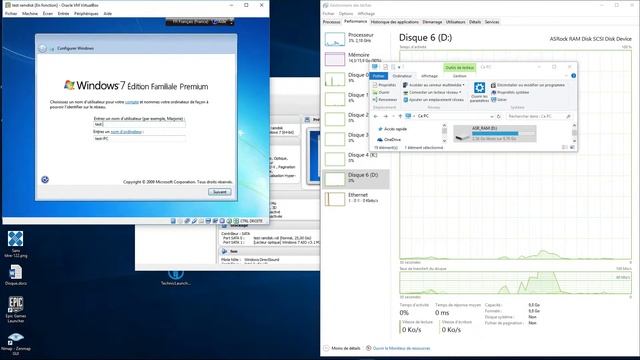The height and width of the screenshot is (360, 640).
Task: Click Outils de lecteur contextual tab
Action: (x=460, y=68)
